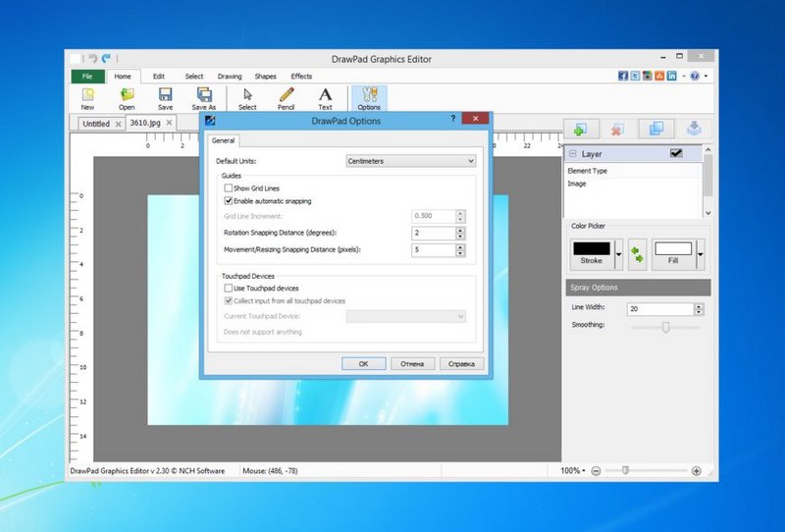
Task: Open the File menu tab
Action: pyautogui.click(x=87, y=77)
